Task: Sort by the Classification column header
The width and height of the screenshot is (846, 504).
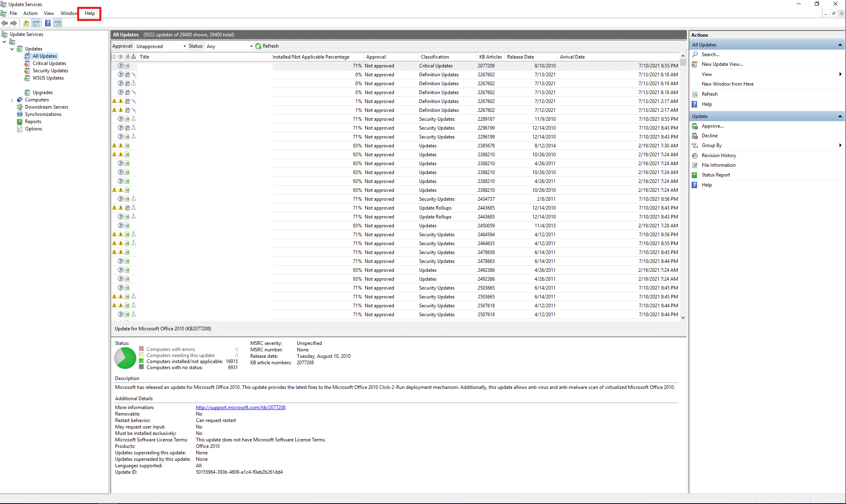Action: click(x=447, y=57)
